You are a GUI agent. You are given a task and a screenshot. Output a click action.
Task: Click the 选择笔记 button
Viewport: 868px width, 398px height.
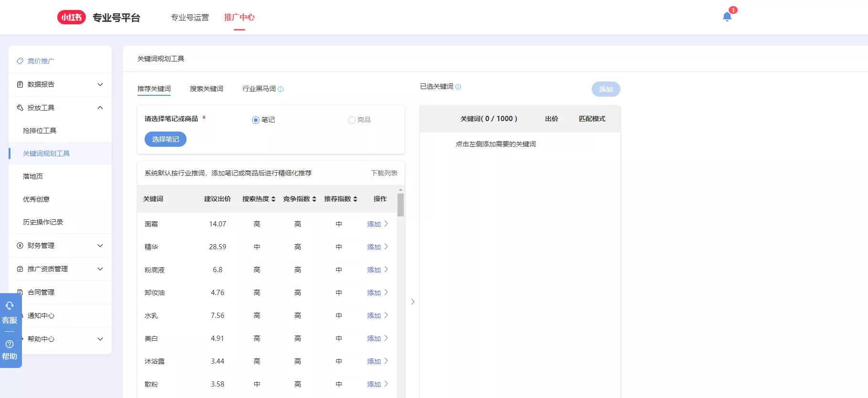coord(166,139)
